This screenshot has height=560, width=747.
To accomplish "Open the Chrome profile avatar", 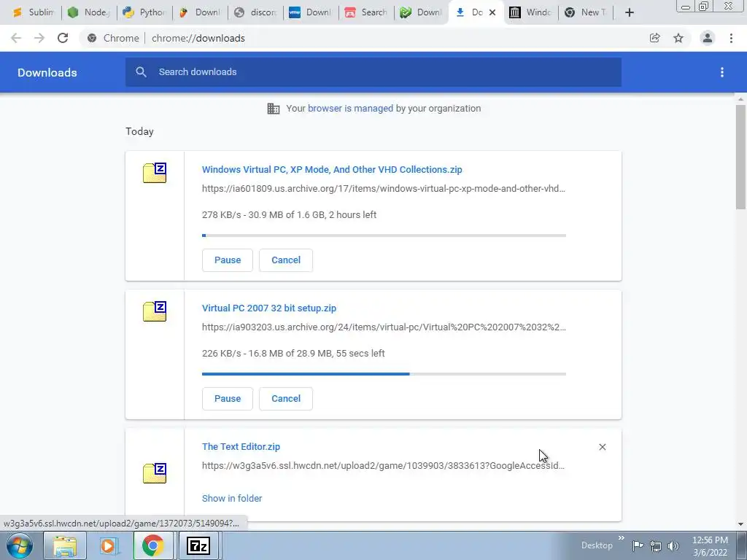I will pos(708,38).
